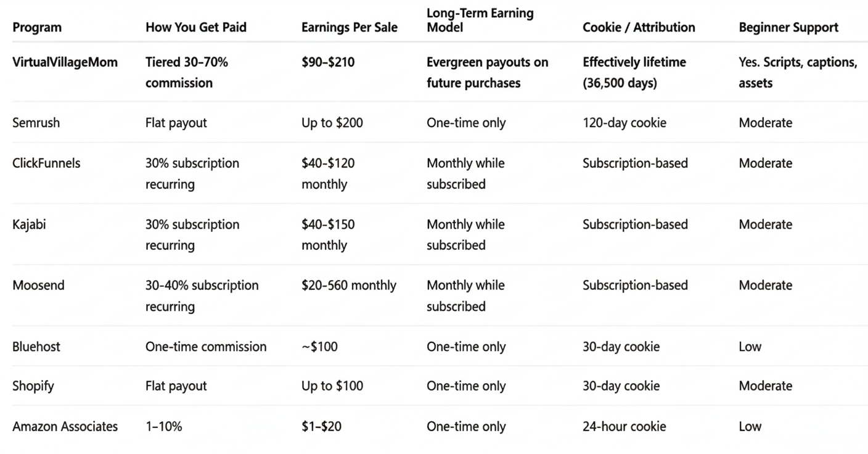Select the $90–$210 earnings cell
The height and width of the screenshot is (454, 868).
[x=328, y=62]
